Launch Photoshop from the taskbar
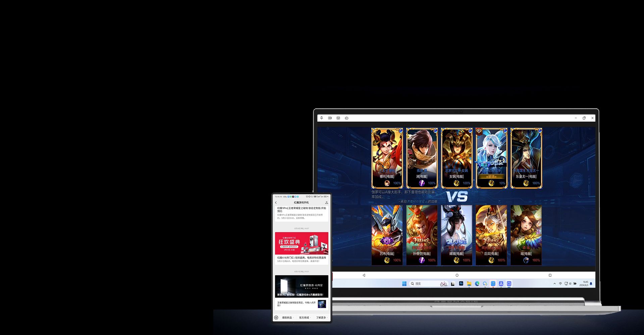Viewport: 644px width, 335px height. tap(461, 283)
